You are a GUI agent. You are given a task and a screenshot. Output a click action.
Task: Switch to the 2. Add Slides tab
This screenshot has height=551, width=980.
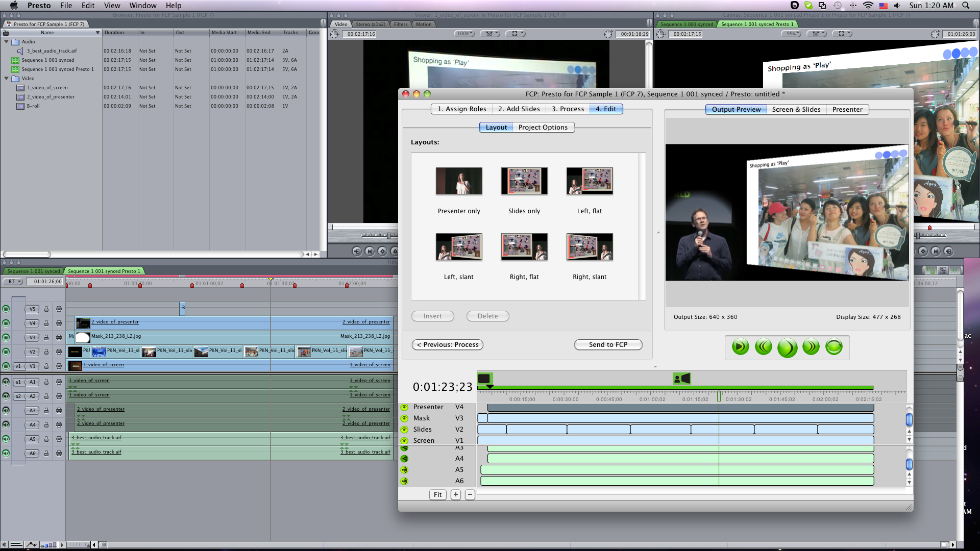pyautogui.click(x=519, y=109)
